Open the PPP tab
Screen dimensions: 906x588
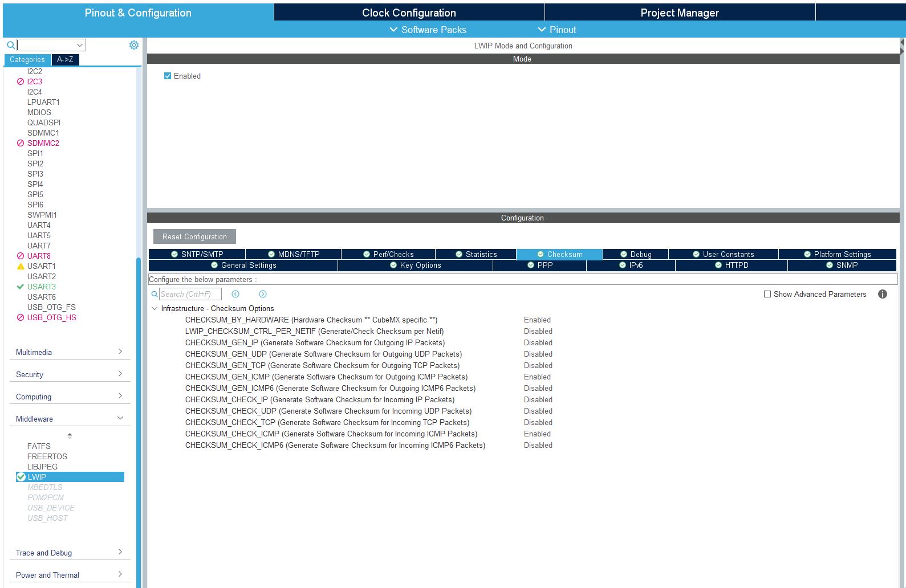[539, 265]
